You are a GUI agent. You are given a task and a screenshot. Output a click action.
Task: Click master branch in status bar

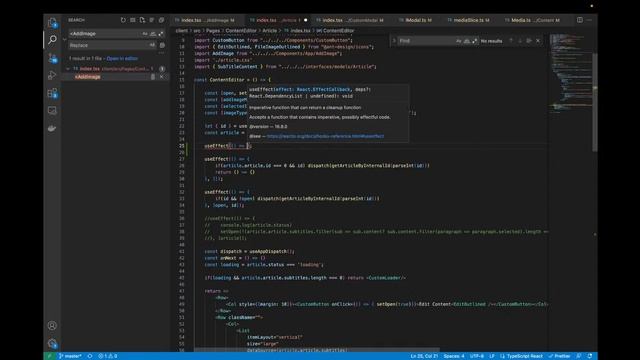(x=70, y=356)
